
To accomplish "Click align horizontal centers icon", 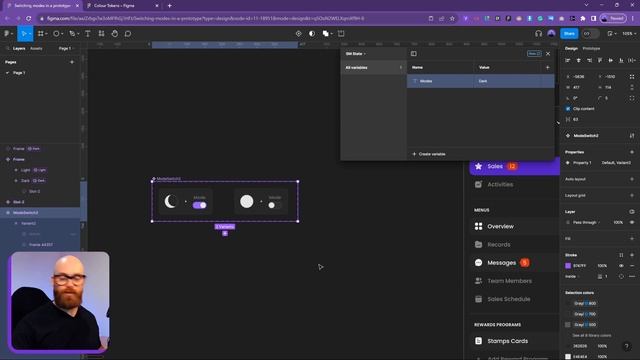I will pyautogui.click(x=578, y=60).
